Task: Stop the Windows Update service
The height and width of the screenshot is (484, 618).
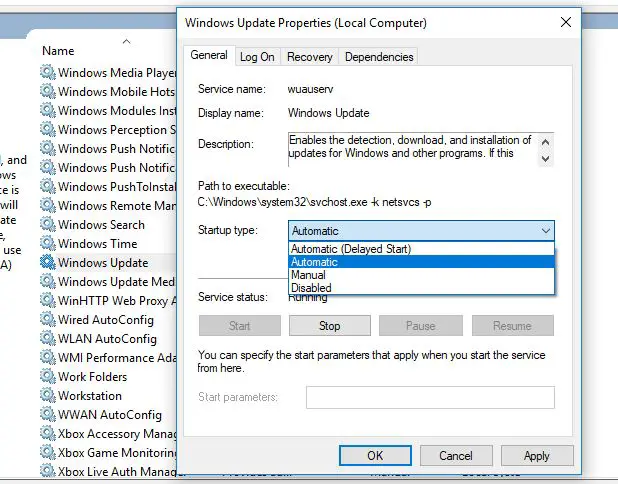Action: pos(329,326)
